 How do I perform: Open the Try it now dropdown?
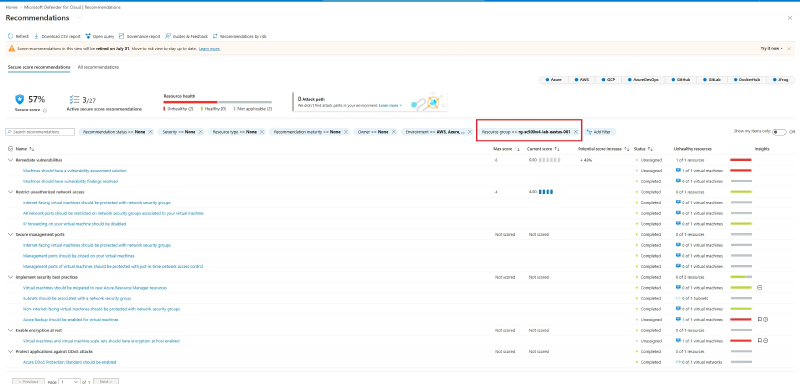tap(771, 48)
